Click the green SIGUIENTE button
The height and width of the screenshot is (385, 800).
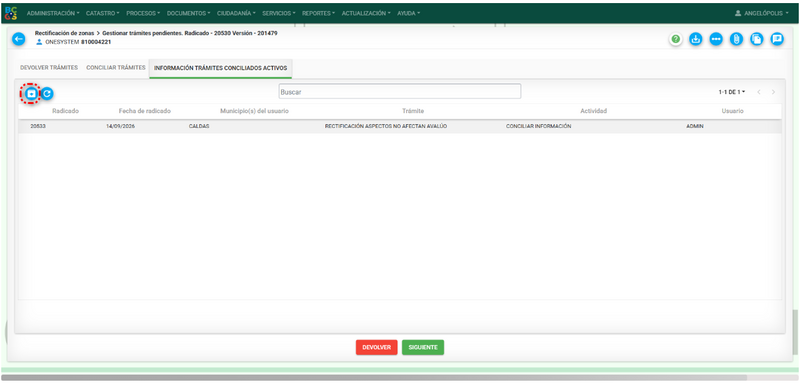(423, 347)
